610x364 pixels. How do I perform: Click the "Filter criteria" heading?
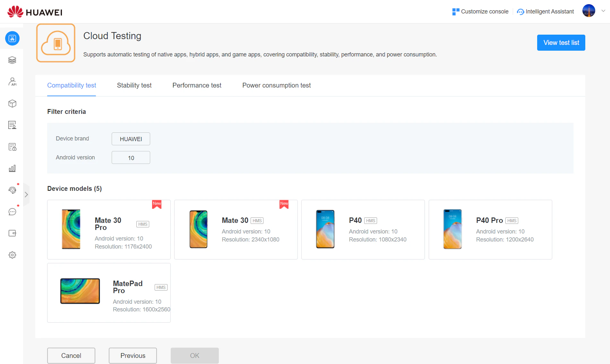pyautogui.click(x=66, y=112)
